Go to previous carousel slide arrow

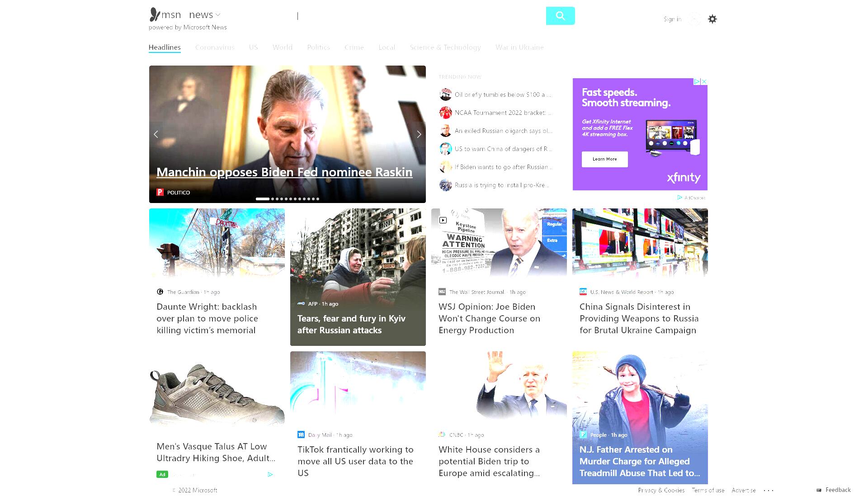[x=156, y=134]
